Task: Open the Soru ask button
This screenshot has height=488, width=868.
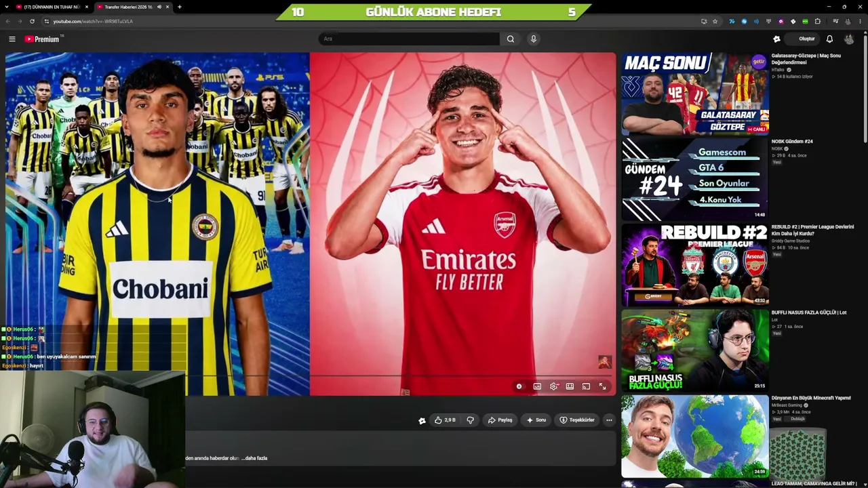Action: [x=536, y=420]
